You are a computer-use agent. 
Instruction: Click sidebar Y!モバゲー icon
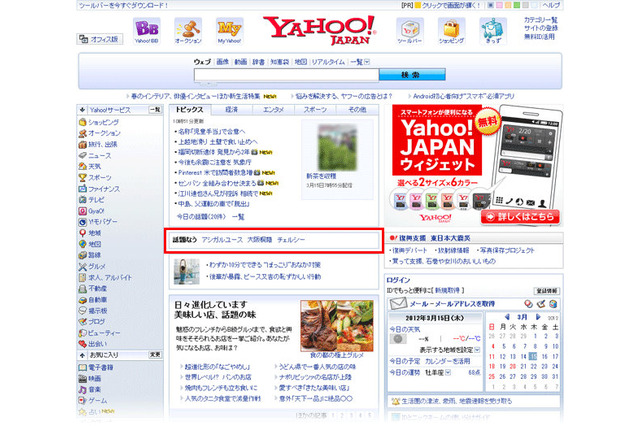tap(82, 222)
